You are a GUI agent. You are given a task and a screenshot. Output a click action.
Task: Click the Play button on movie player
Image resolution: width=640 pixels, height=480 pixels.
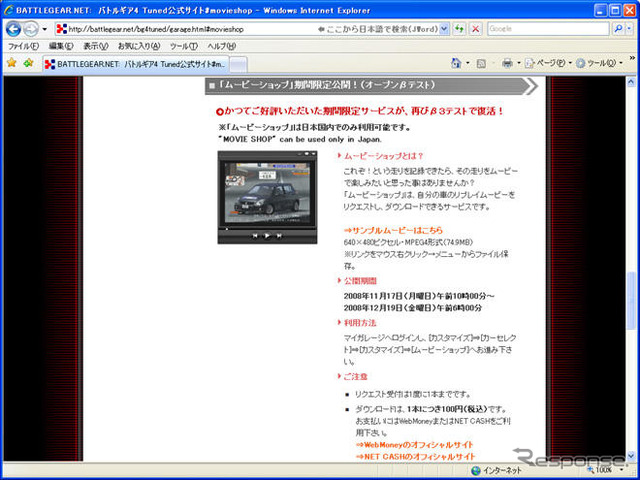point(267,236)
